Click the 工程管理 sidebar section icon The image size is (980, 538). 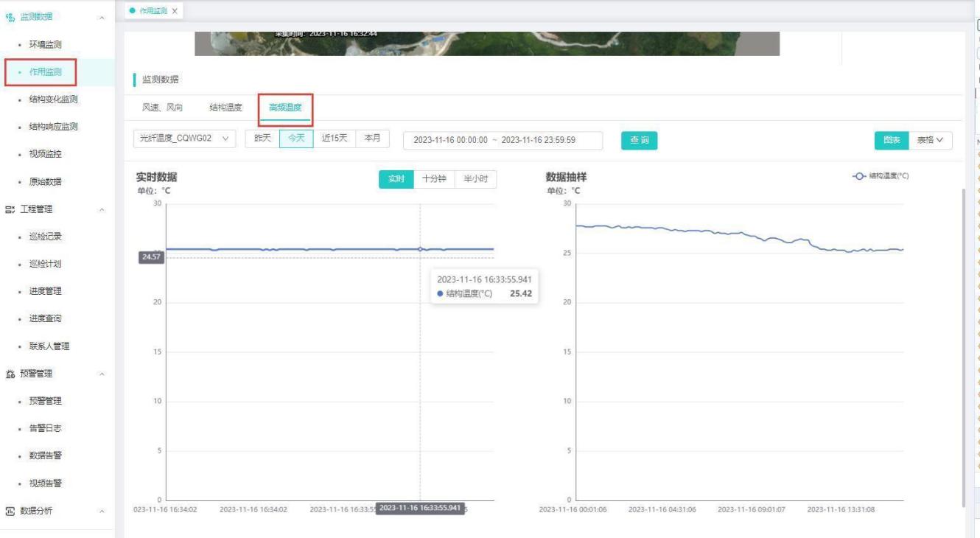tap(10, 209)
